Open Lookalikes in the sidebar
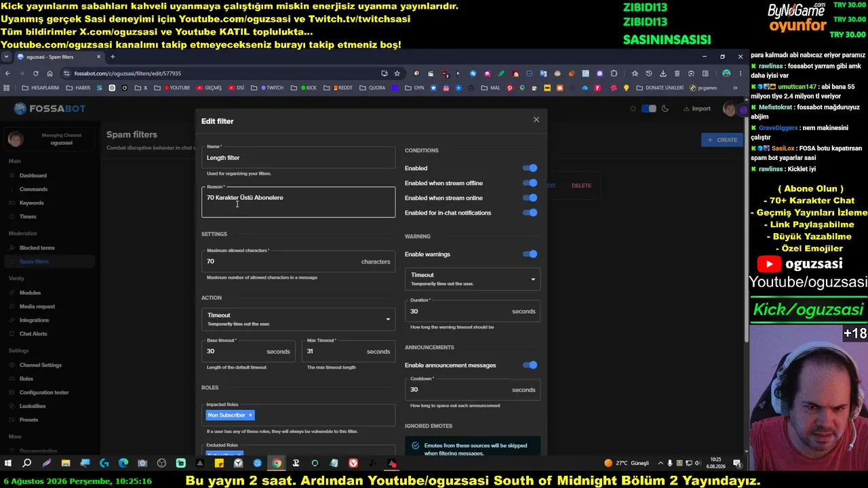The image size is (868, 488). pos(33,406)
